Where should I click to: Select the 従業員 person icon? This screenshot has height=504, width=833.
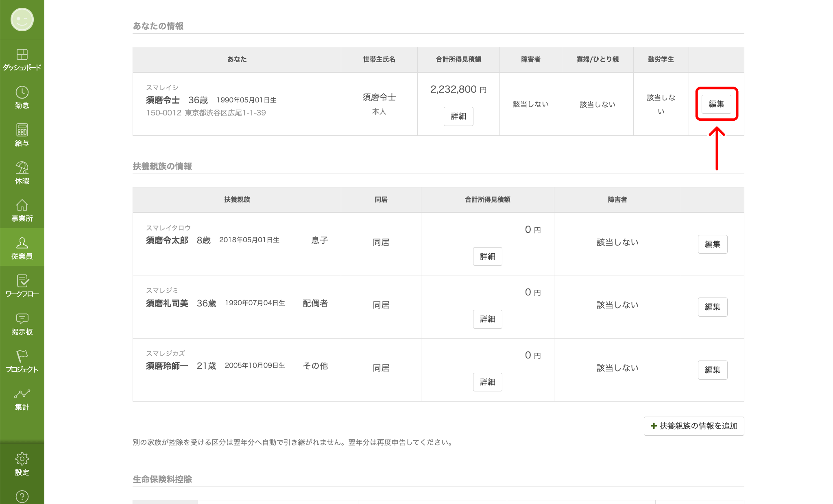(x=22, y=243)
